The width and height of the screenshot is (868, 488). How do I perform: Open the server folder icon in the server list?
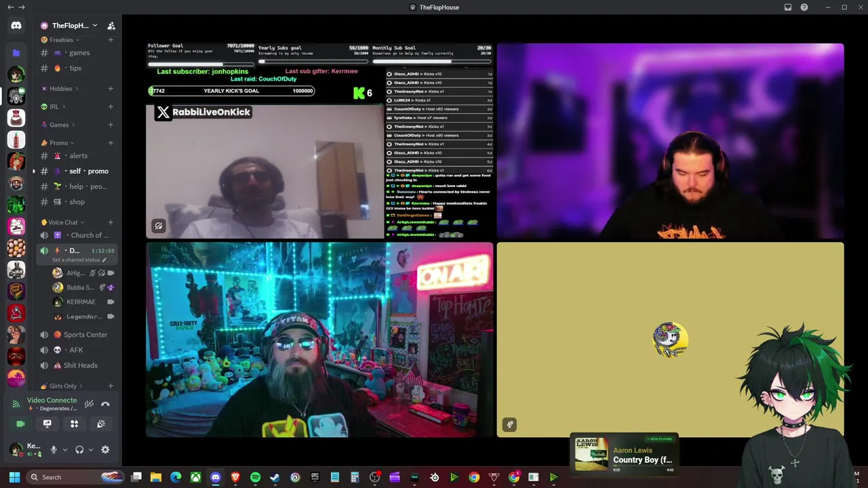click(x=16, y=53)
